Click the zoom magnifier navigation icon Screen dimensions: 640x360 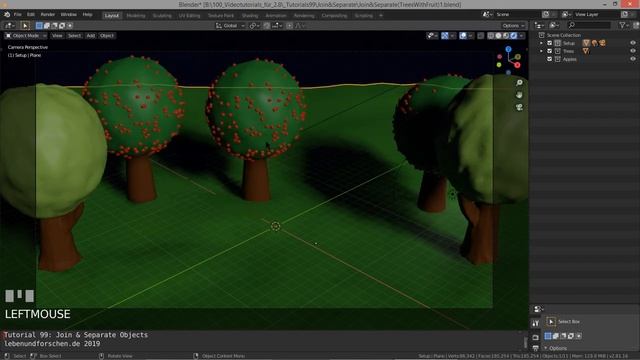click(519, 83)
